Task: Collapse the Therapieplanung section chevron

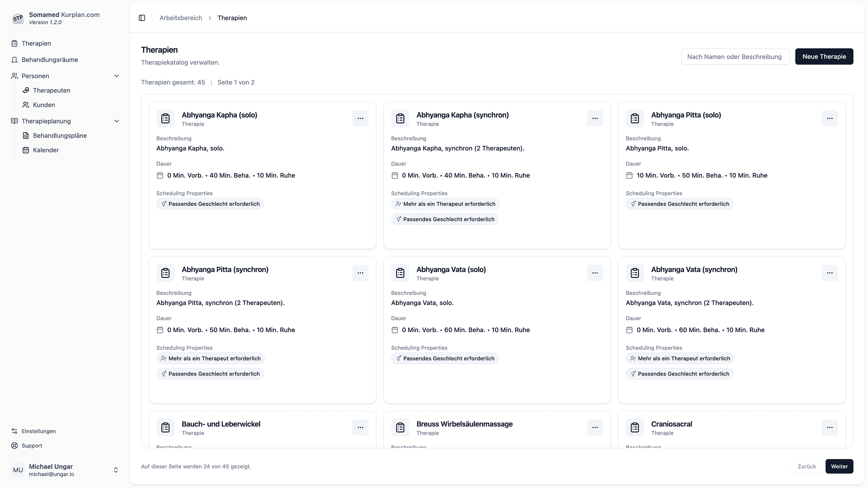Action: pyautogui.click(x=116, y=121)
